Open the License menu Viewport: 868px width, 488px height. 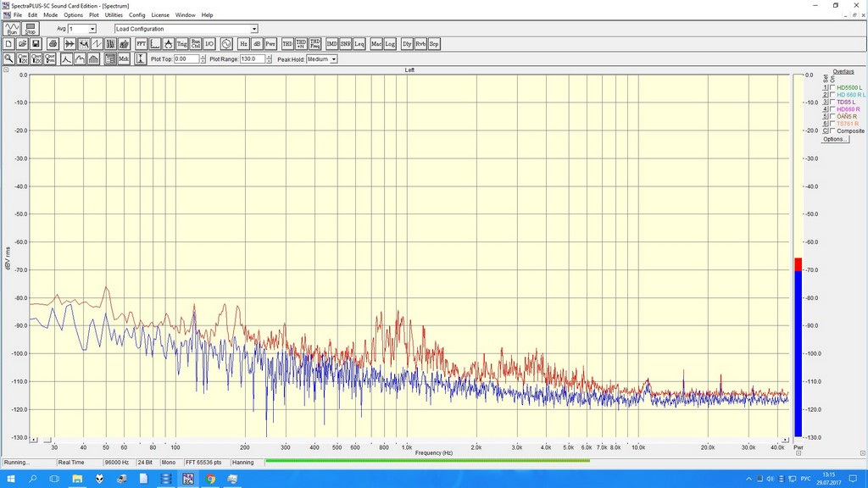(160, 15)
